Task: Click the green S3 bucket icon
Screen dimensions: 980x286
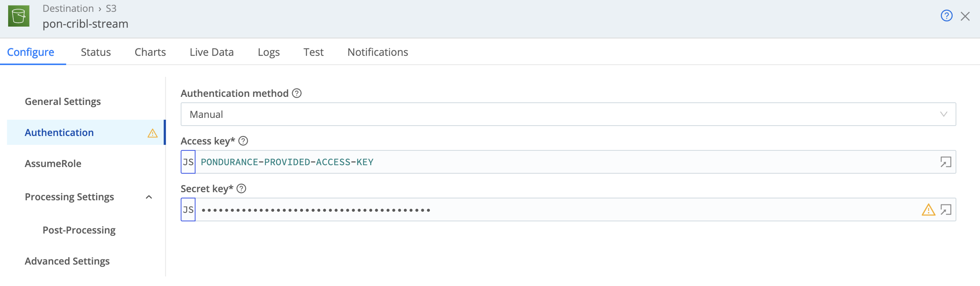Action: (x=18, y=16)
